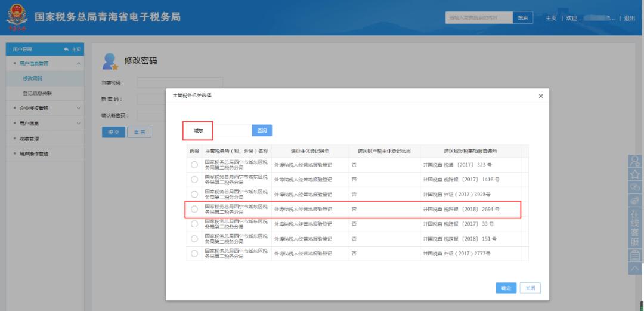Click the 退出 logout link

point(630,18)
